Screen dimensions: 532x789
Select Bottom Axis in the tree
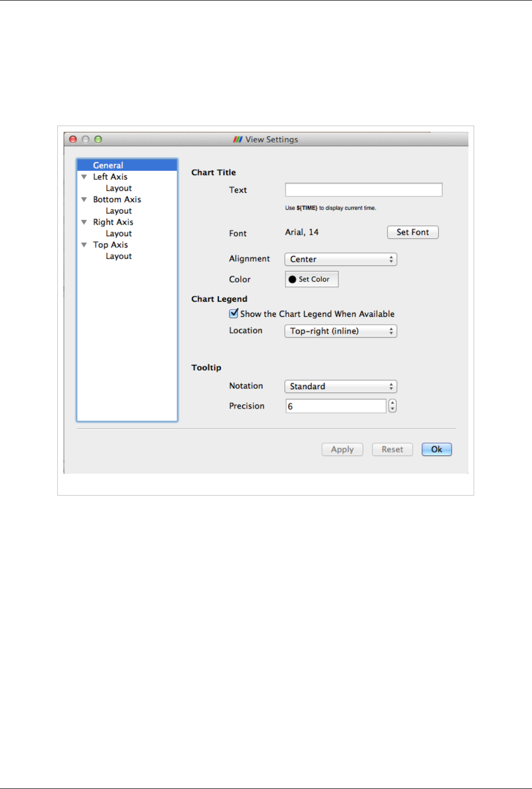tap(117, 200)
